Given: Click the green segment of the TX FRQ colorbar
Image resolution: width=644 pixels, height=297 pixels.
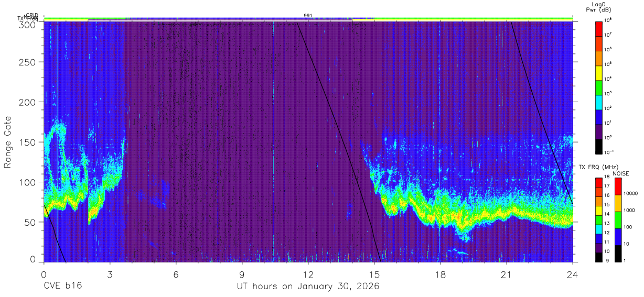Looking at the screenshot, I should 599,219.
